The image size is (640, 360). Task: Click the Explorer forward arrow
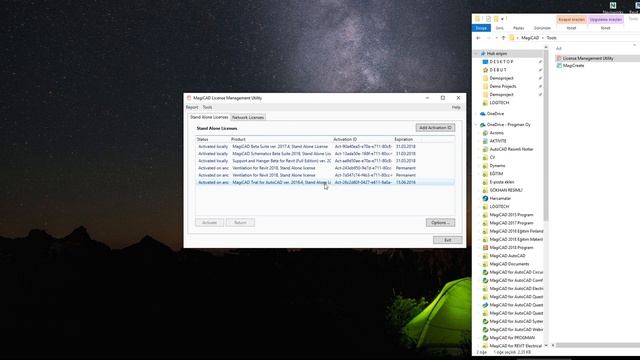click(x=488, y=38)
